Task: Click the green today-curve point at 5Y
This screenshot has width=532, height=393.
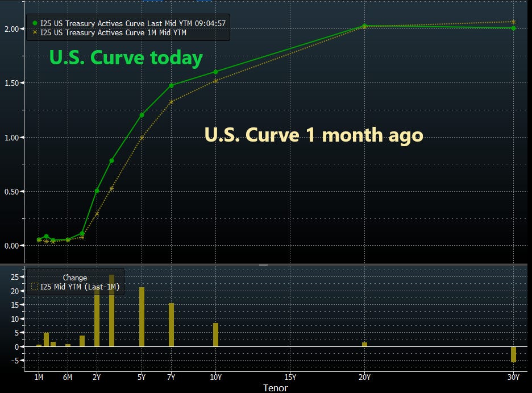Action: 142,115
